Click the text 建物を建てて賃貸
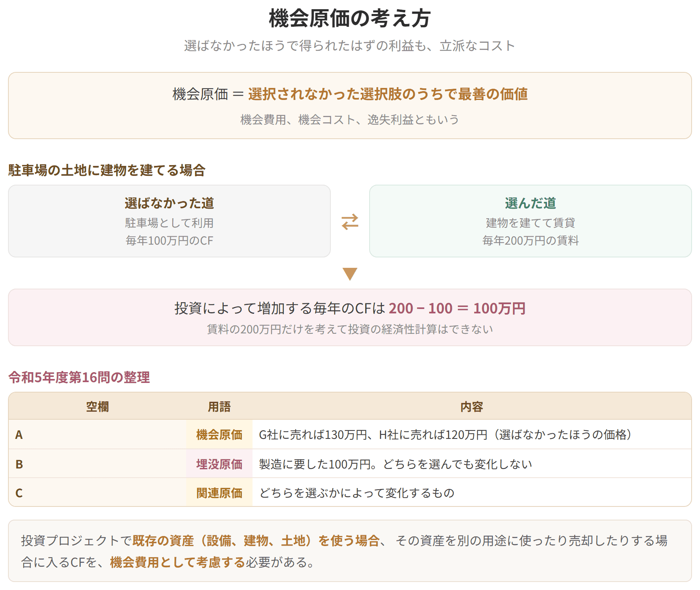 [x=531, y=223]
